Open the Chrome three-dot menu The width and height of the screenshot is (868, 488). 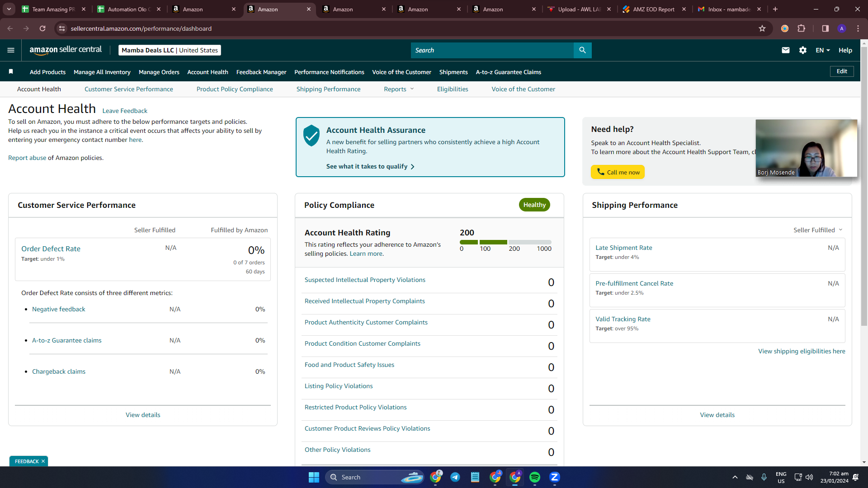858,28
